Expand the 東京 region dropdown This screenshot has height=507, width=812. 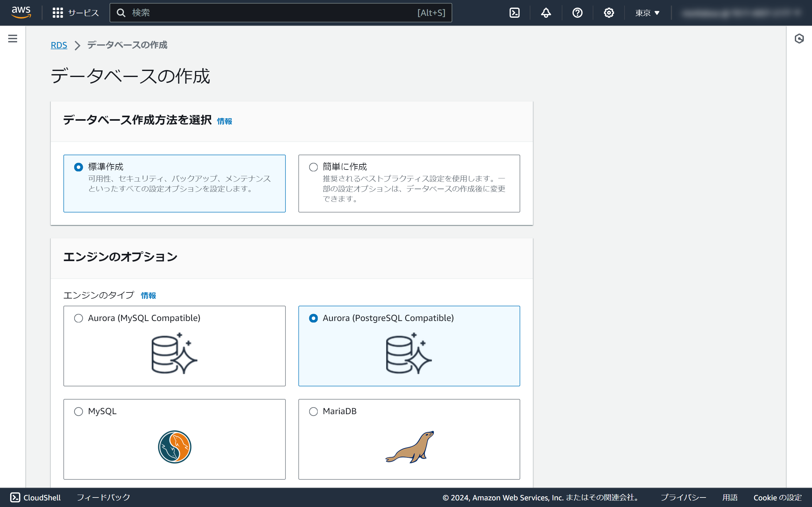(x=647, y=13)
